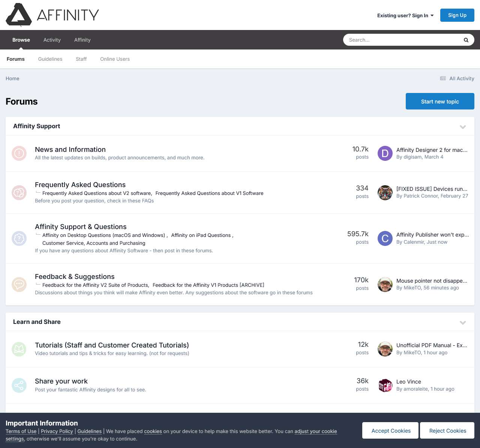Open MikeTO's avatar in Feedback row

[385, 285]
